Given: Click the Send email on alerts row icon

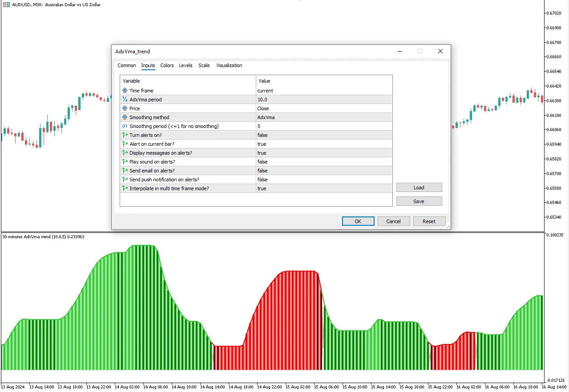Looking at the screenshot, I should pyautogui.click(x=125, y=171).
